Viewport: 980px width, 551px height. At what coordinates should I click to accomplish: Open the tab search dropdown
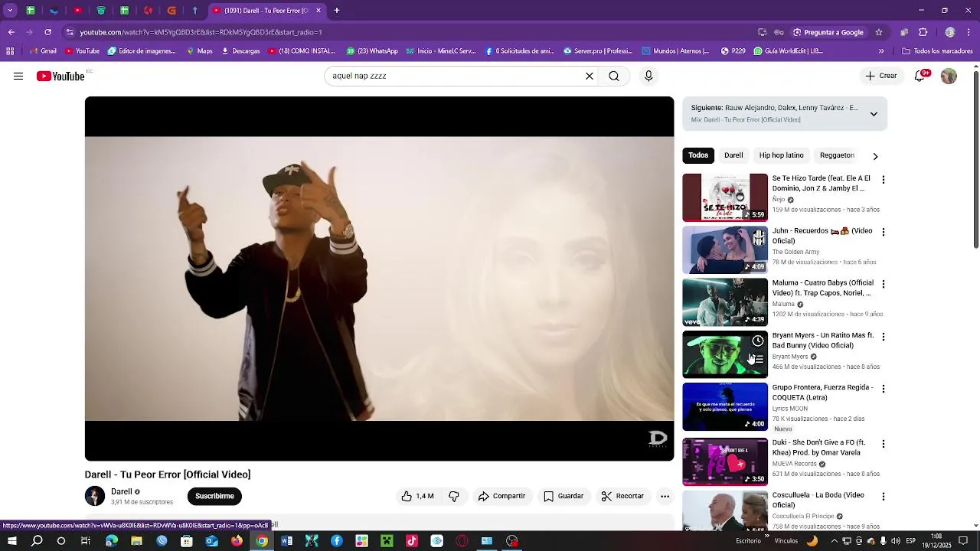[10, 11]
